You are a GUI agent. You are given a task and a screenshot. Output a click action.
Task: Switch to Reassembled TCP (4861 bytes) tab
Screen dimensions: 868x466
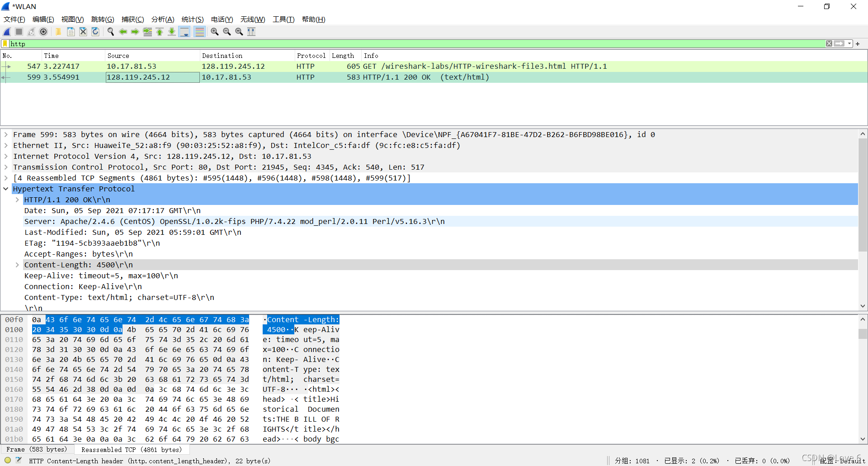coord(132,450)
